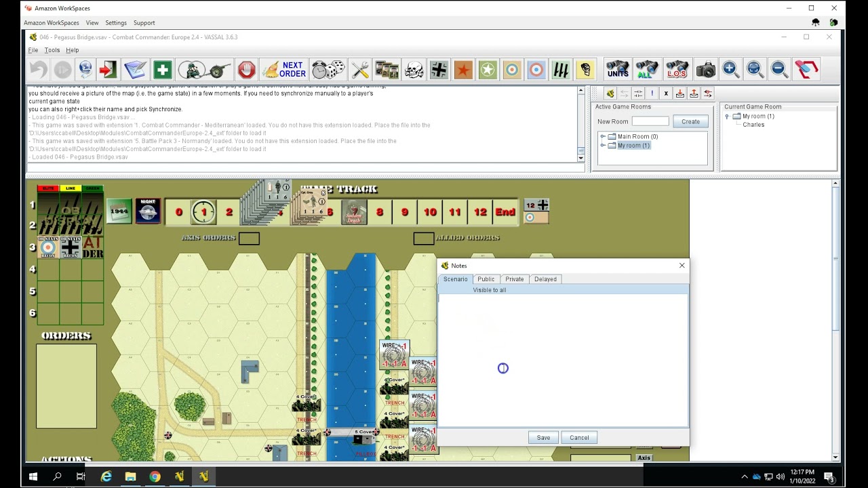Click the tan British roundel icon
Screen dimensions: 868x488
[x=512, y=69]
